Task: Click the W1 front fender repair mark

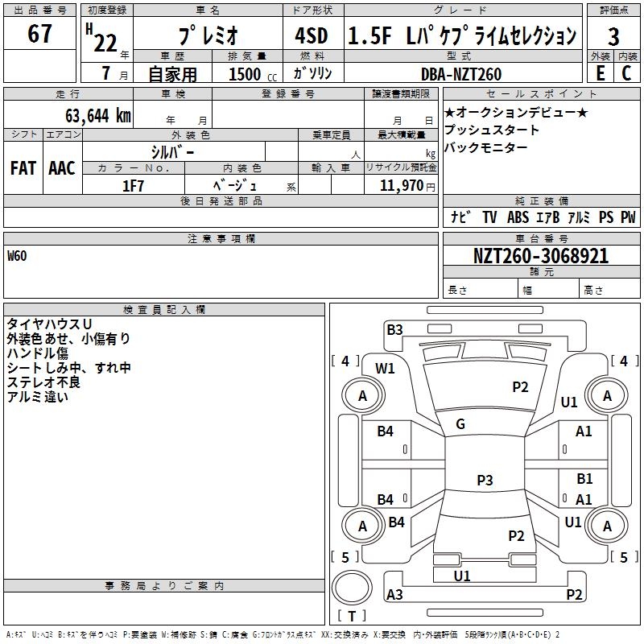Action: [385, 369]
